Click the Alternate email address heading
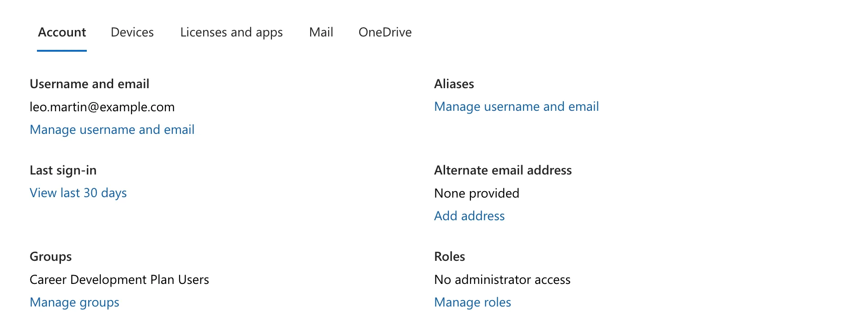The image size is (868, 325). (503, 170)
